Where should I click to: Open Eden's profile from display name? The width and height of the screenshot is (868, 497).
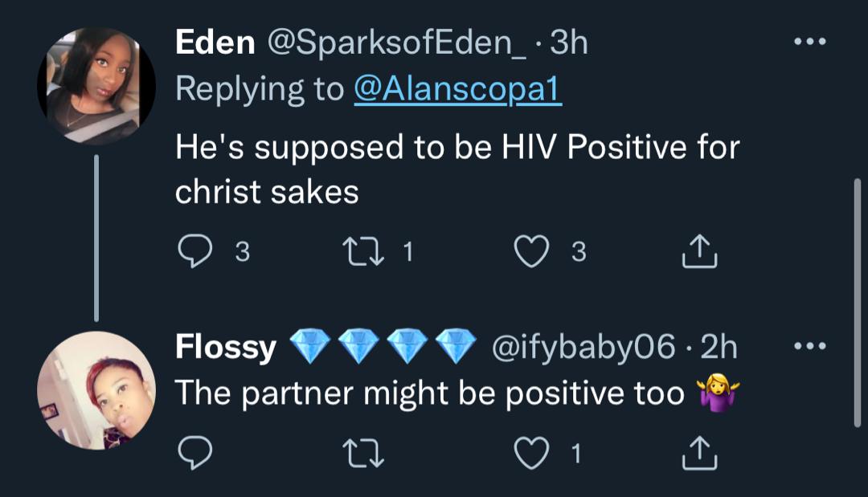coord(215,42)
